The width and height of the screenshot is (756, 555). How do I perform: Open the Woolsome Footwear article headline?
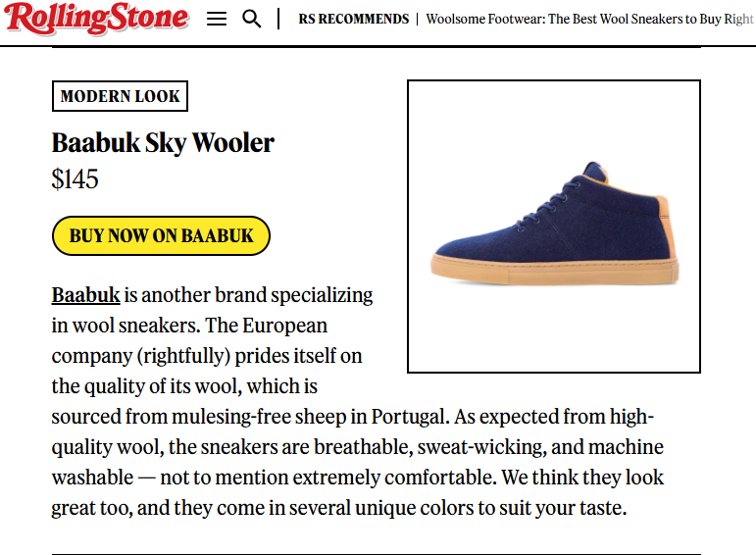coord(589,19)
